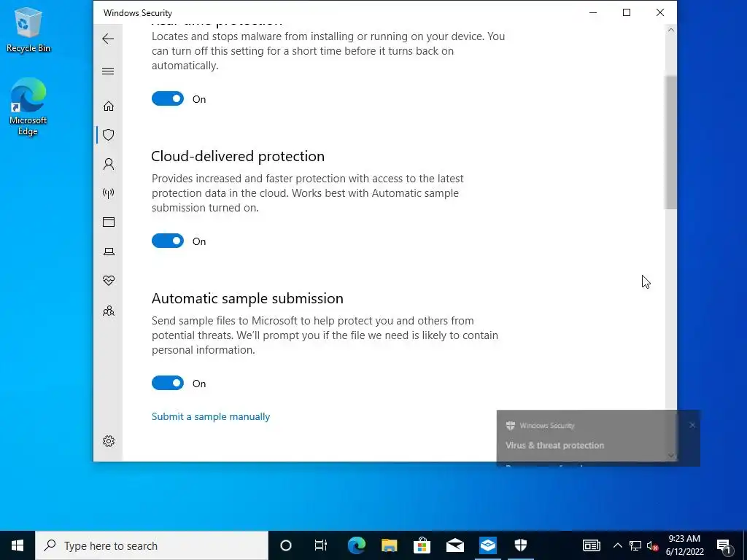Open Firewall & network protection icon
Screen dimensions: 747x560
[109, 192]
